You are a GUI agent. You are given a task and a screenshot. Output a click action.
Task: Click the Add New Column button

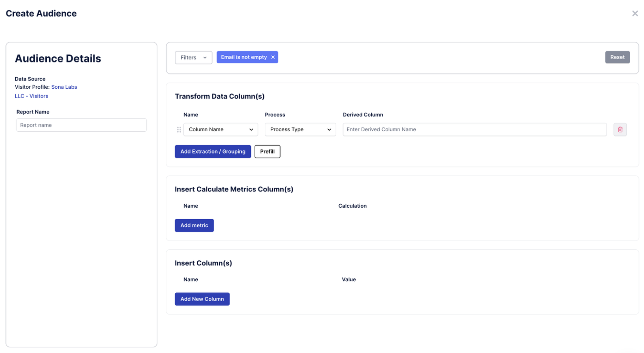[x=202, y=299]
